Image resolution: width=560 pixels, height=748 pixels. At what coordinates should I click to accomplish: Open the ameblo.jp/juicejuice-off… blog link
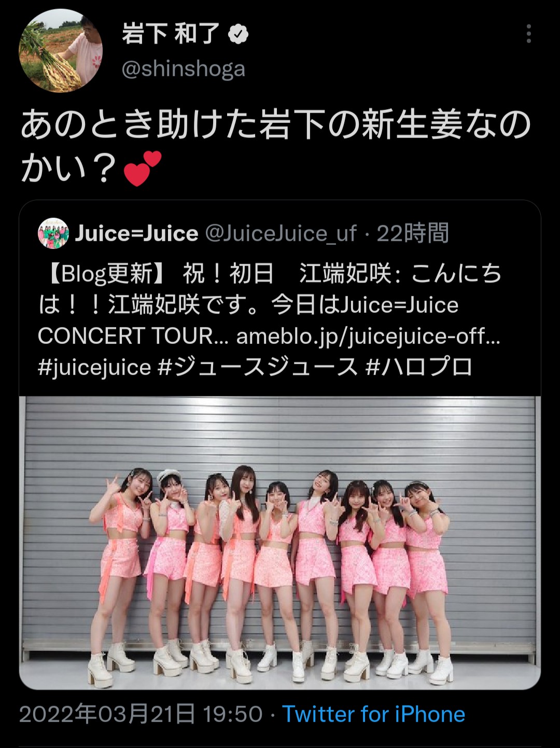[368, 337]
